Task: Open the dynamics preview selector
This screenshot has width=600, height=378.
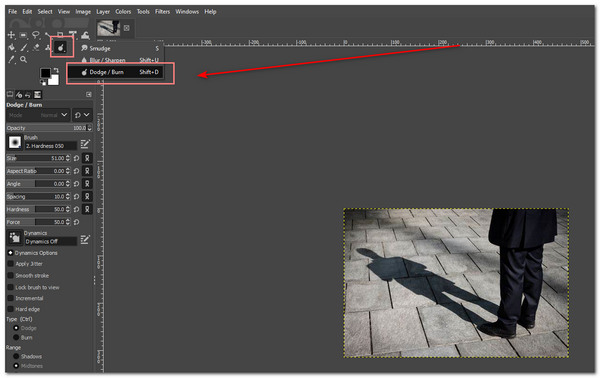Action: point(15,238)
